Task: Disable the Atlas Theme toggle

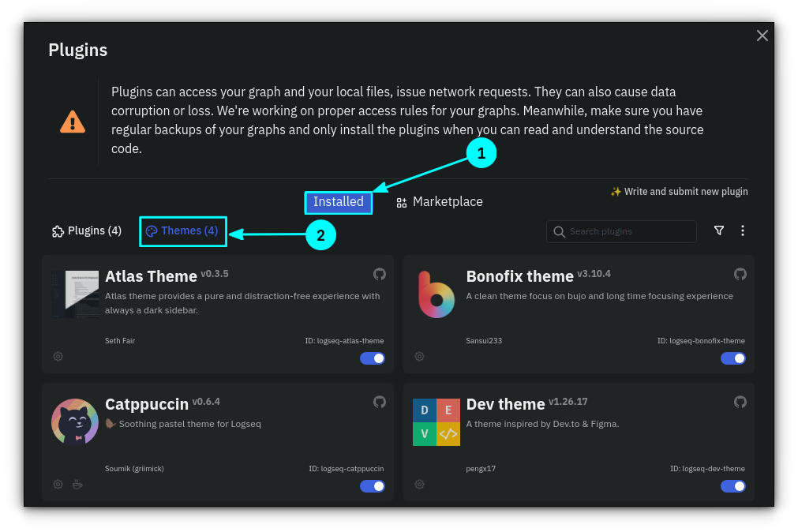Action: click(373, 358)
